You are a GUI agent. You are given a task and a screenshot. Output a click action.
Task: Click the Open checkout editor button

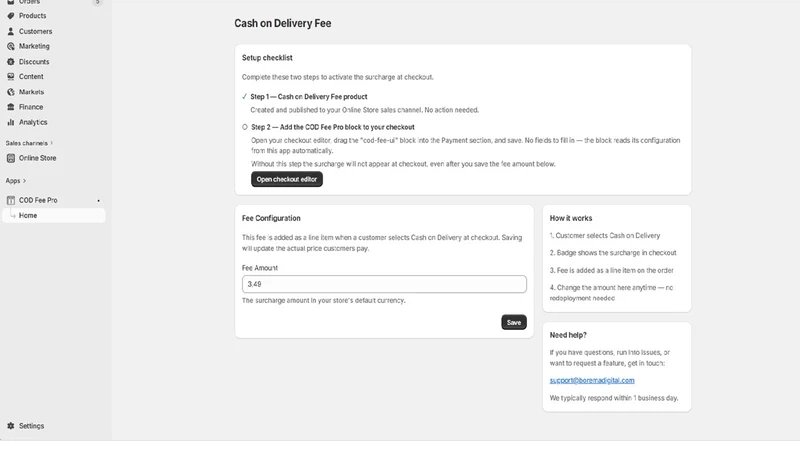tap(287, 179)
